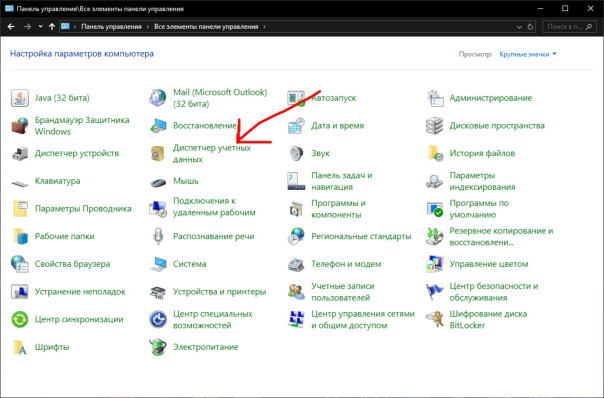The width and height of the screenshot is (604, 398).
Task: Click Устранение неполадок icon
Action: [20, 292]
